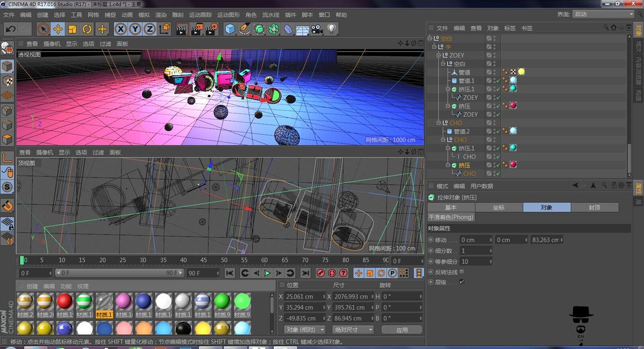The width and height of the screenshot is (644, 349).
Task: Toggle the 反转法线 checkbox
Action: (462, 272)
